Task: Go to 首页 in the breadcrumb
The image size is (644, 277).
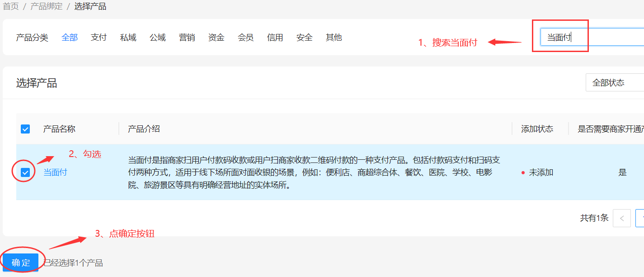Action: 11,7
